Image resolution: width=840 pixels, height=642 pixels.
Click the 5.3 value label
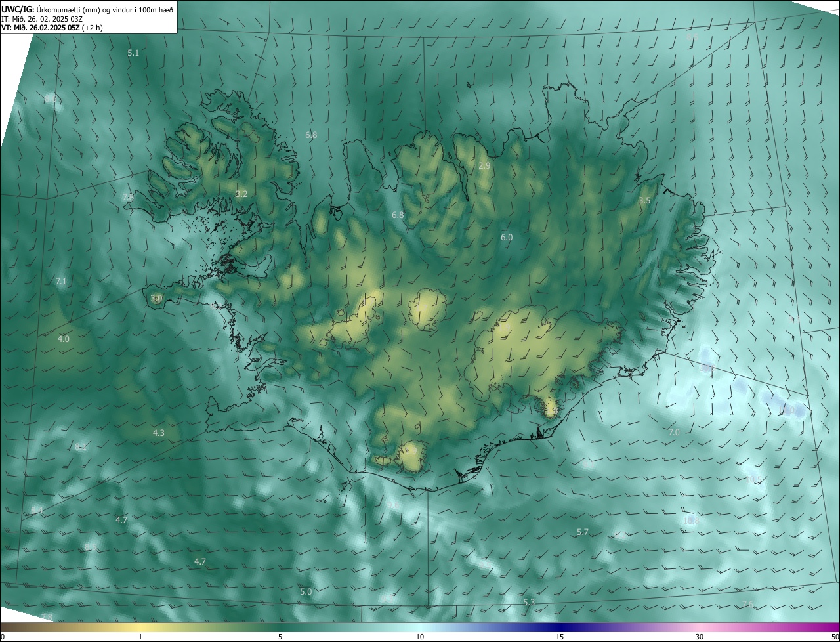point(529,602)
